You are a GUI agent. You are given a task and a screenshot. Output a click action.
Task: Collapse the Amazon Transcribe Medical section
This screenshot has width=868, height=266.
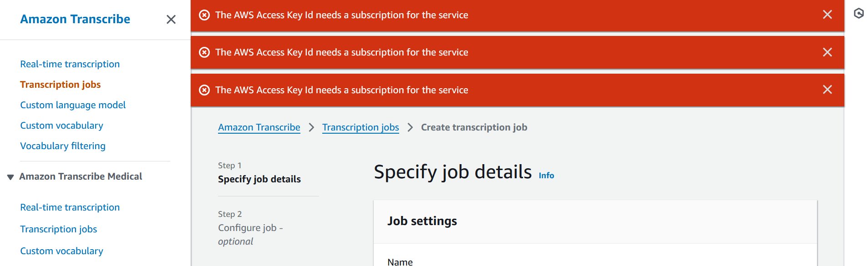point(10,177)
